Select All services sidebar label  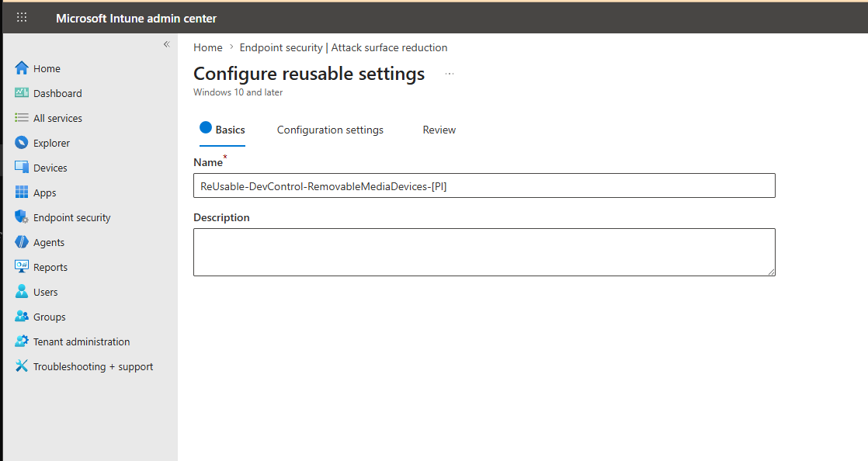point(57,119)
